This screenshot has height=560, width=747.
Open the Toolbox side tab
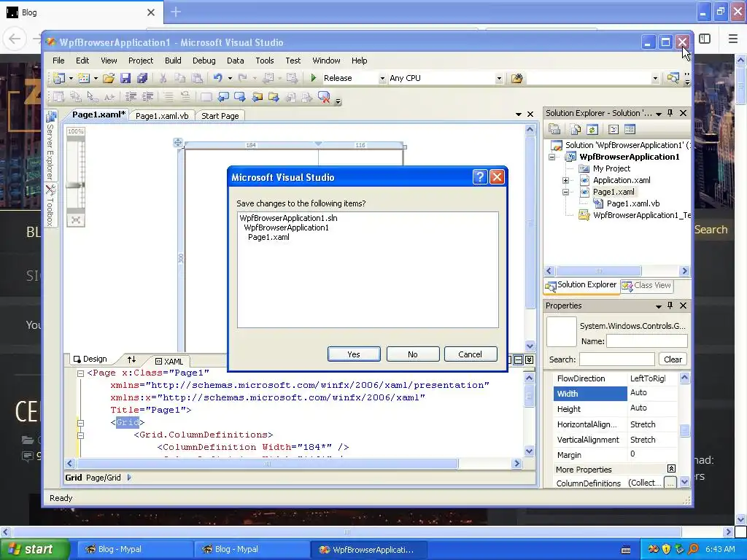[x=50, y=206]
